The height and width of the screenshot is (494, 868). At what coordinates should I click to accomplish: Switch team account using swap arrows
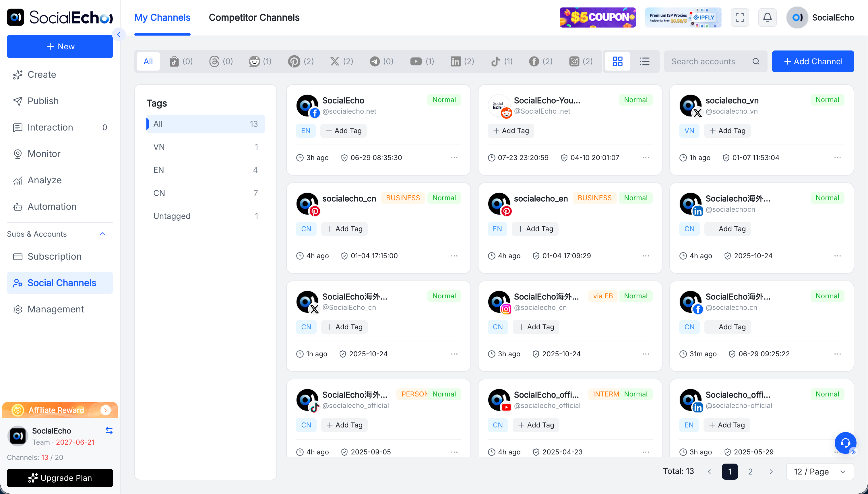109,431
